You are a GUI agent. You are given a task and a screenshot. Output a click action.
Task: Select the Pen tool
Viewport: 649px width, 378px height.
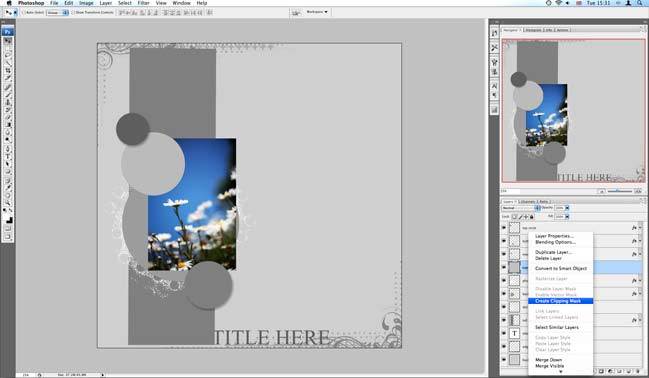(x=8, y=149)
